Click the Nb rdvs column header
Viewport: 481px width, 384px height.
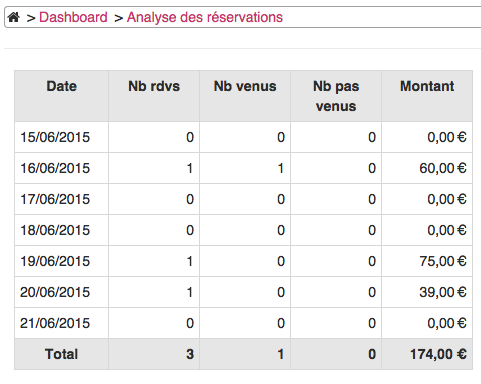154,96
